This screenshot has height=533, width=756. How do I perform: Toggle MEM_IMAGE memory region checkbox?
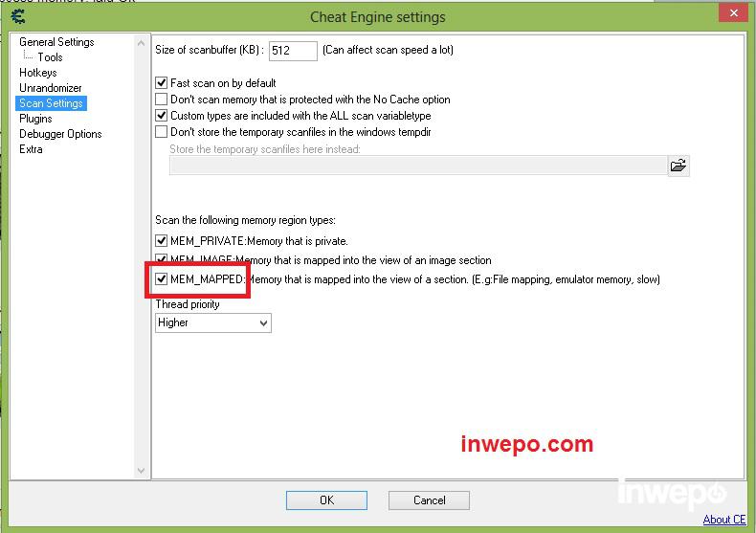[x=161, y=259]
